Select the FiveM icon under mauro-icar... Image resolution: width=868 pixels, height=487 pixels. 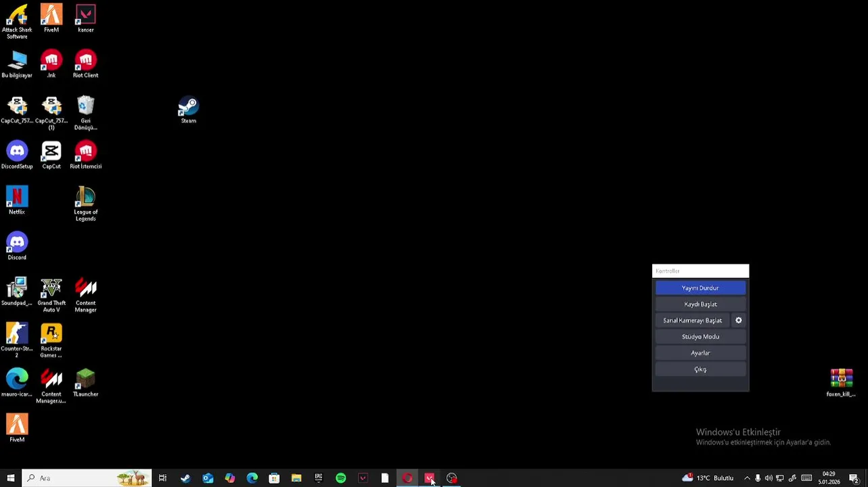coord(17,428)
